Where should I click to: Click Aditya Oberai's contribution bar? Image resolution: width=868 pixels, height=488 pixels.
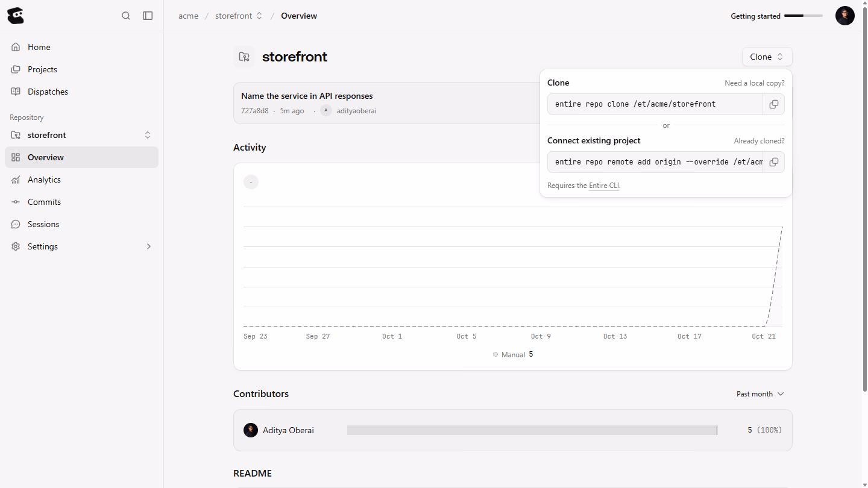pyautogui.click(x=532, y=430)
